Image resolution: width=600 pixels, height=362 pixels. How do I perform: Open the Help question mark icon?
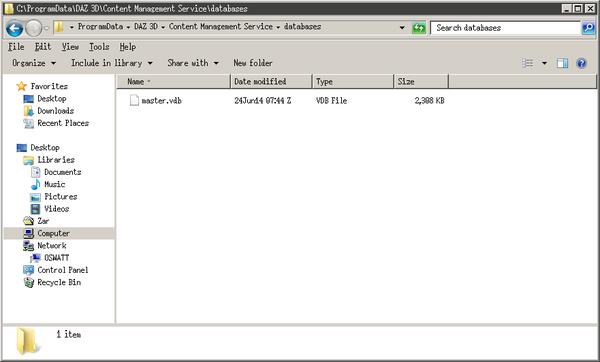581,63
